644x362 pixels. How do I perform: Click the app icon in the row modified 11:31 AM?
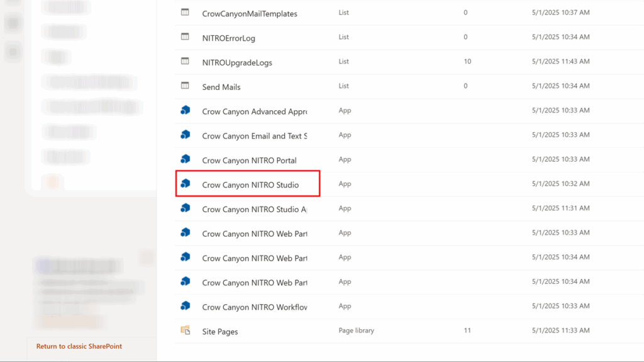pos(186,208)
